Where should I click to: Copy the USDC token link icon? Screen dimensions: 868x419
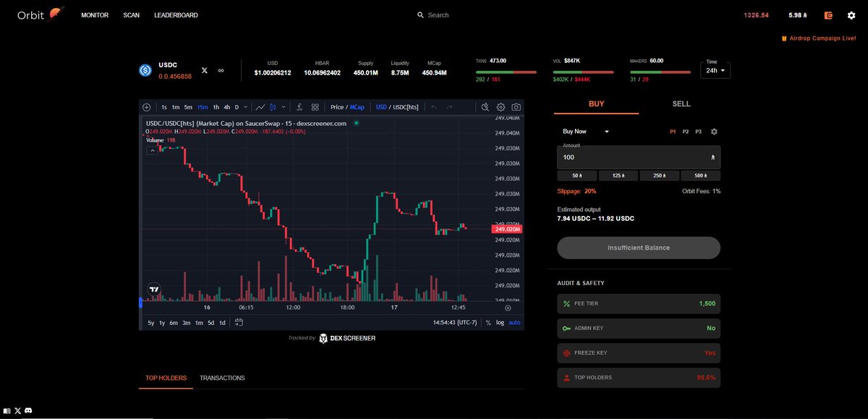(221, 70)
